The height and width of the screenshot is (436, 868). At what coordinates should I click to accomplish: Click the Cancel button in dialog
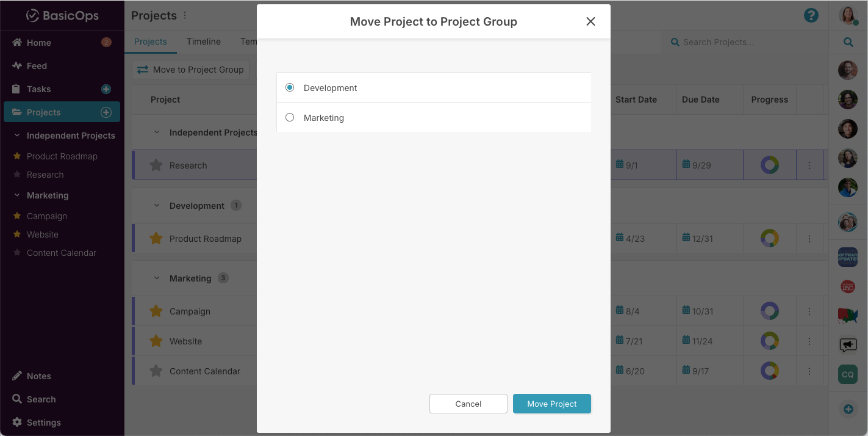pyautogui.click(x=468, y=404)
